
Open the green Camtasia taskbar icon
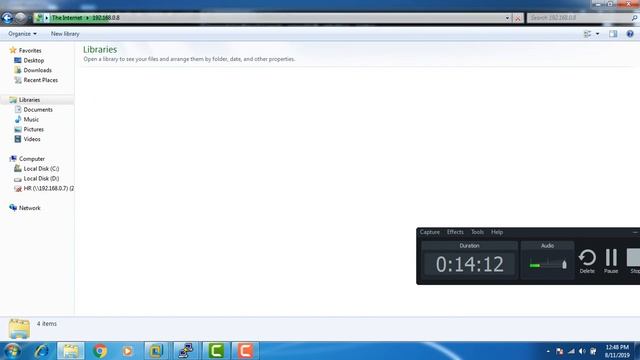216,351
